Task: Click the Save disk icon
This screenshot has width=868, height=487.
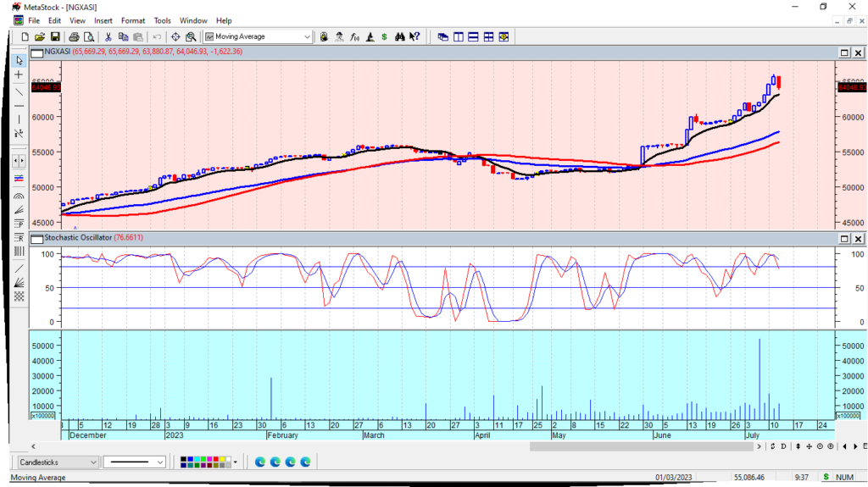Action: click(x=55, y=36)
